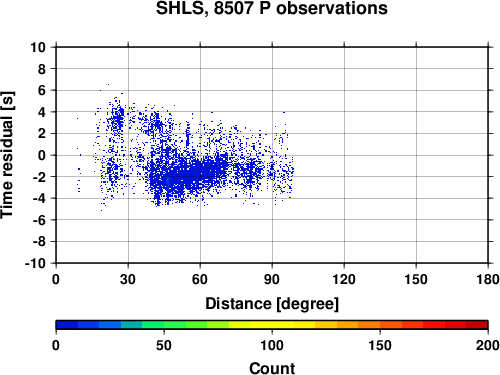Click y-axis tick label -10
The width and height of the screenshot is (500, 375).
[x=35, y=263]
